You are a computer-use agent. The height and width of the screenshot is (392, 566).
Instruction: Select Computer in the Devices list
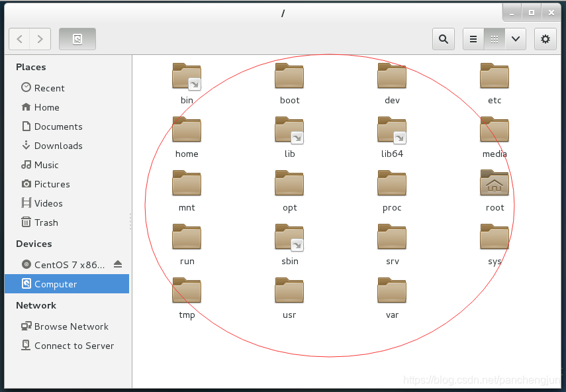(67, 283)
